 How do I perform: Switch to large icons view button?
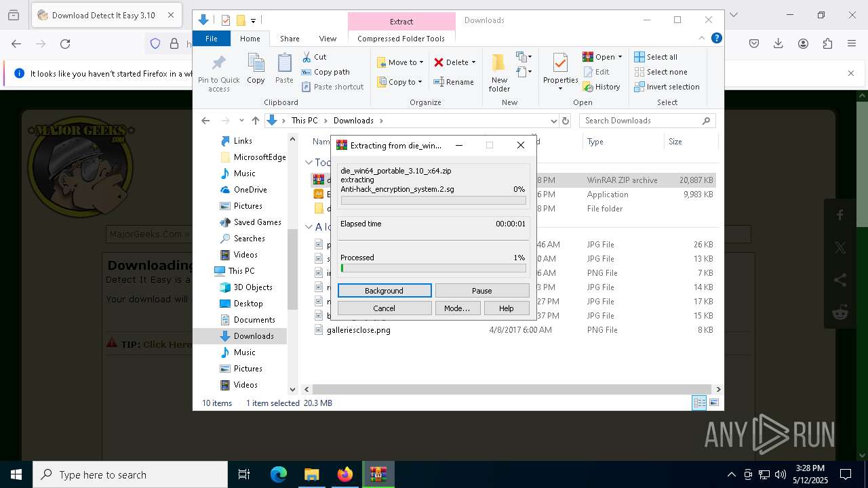click(x=714, y=403)
